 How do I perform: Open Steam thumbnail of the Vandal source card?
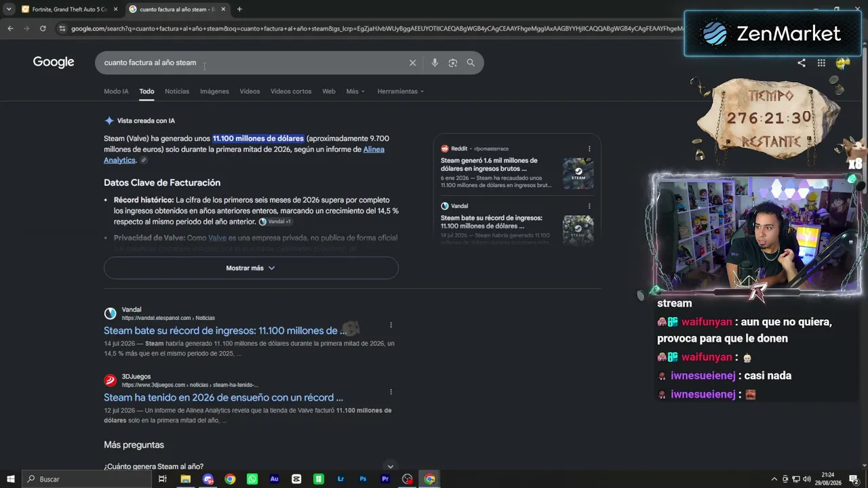click(x=578, y=230)
